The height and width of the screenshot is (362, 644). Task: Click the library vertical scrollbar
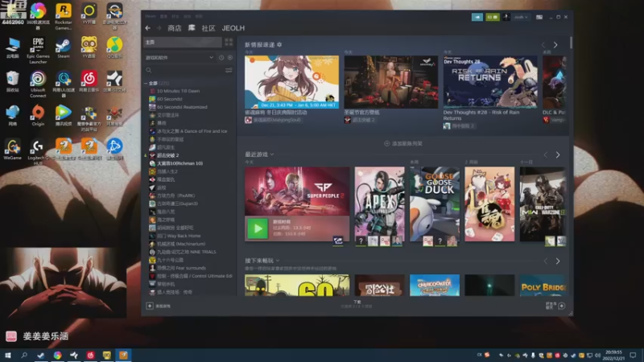click(x=571, y=43)
